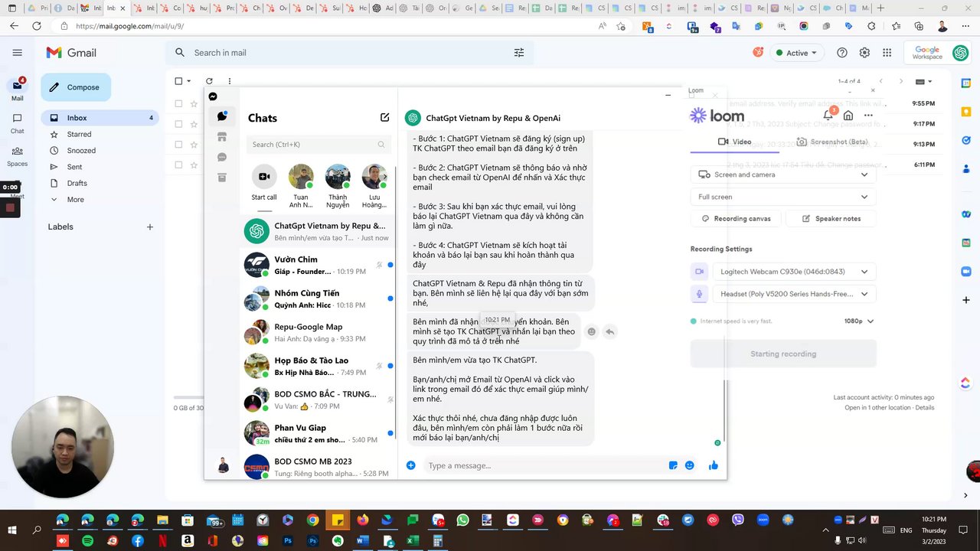Image resolution: width=980 pixels, height=551 pixels.
Task: Tick the checkbox of second inbox email
Action: [x=178, y=124]
